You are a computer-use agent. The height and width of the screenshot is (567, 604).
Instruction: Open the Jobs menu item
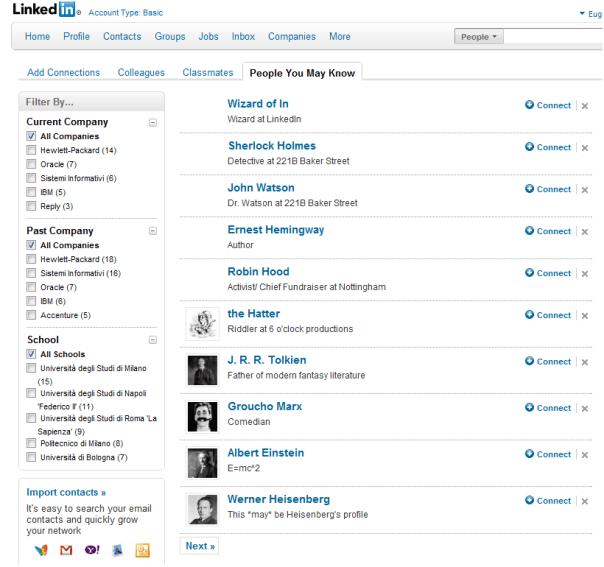pos(208,37)
